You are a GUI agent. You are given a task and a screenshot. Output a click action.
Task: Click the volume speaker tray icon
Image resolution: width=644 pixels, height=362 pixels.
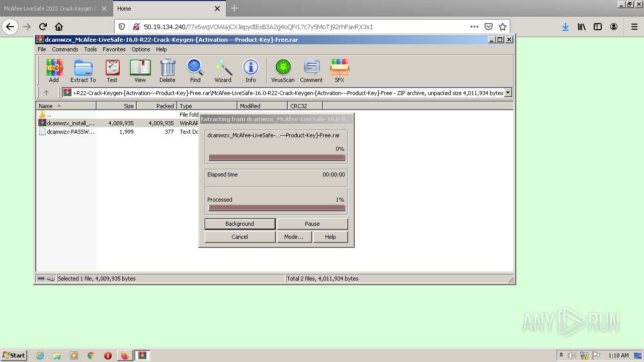pyautogui.click(x=572, y=355)
